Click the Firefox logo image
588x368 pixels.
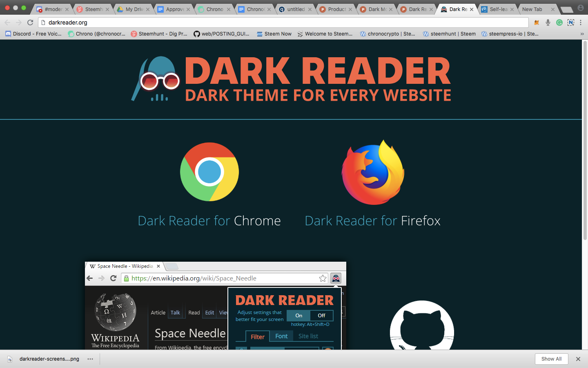[373, 172]
